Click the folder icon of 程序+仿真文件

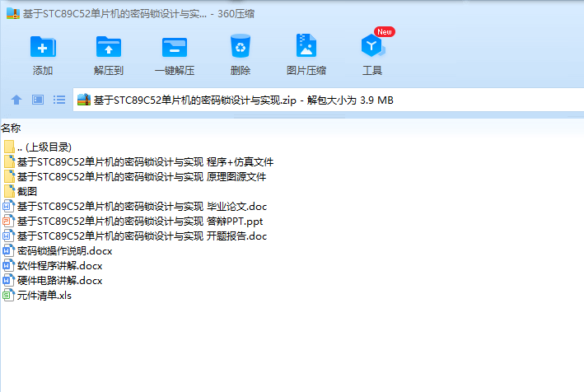(9, 162)
